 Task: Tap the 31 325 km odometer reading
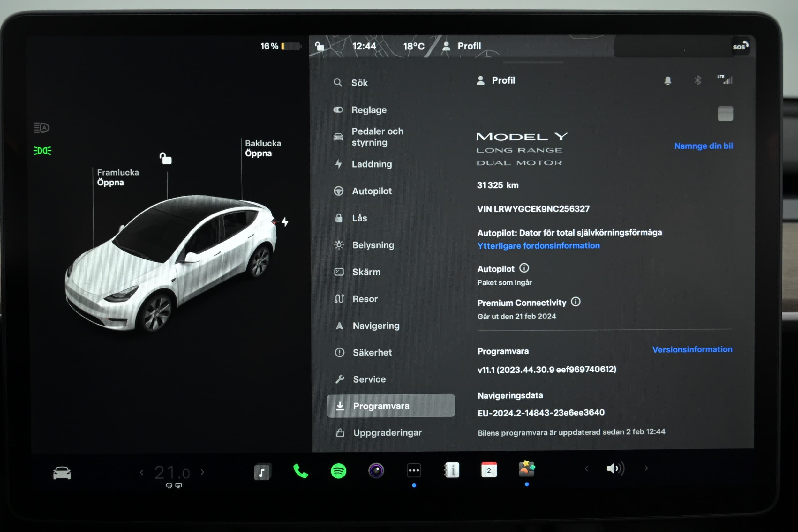[x=497, y=185]
